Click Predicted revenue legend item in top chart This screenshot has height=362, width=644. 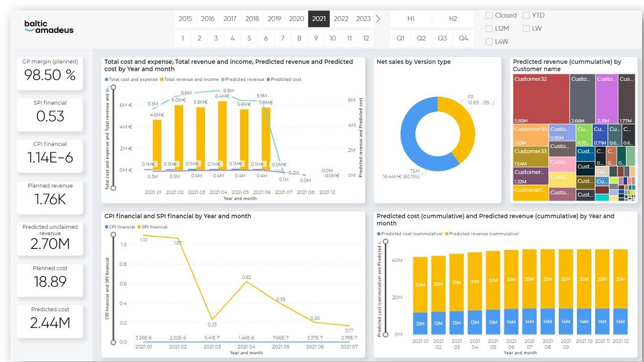pos(243,79)
